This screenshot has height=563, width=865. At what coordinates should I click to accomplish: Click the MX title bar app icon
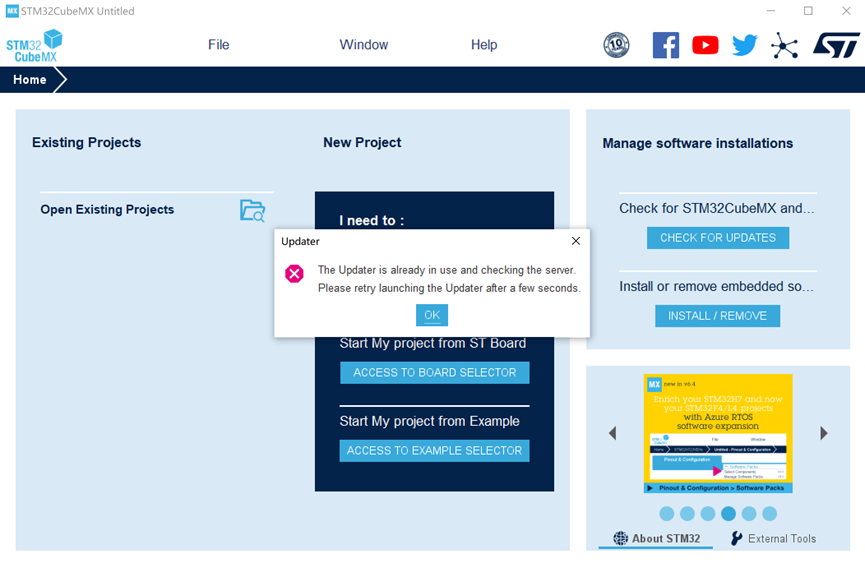12,11
